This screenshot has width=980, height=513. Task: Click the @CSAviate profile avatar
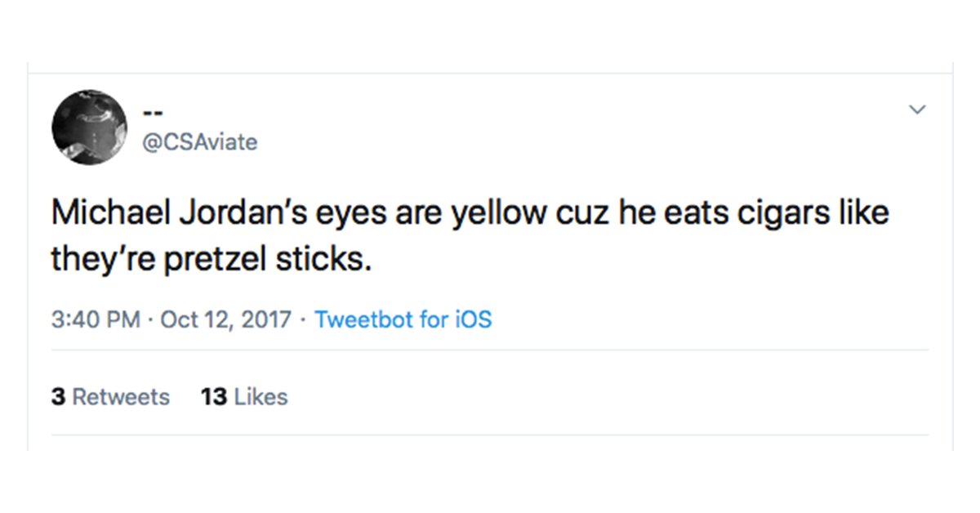[89, 127]
